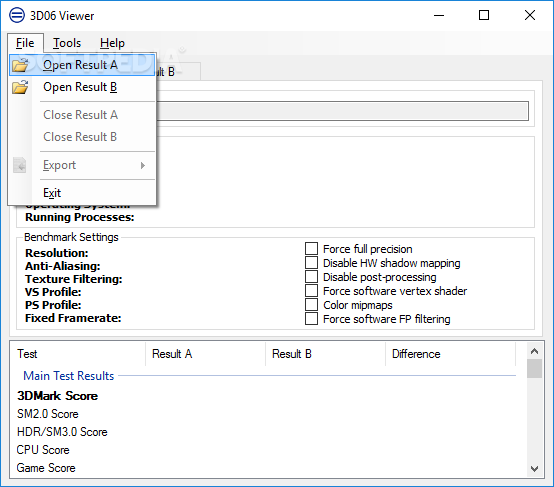The image size is (554, 487).
Task: Click the PS Profile: label
Action: [53, 305]
